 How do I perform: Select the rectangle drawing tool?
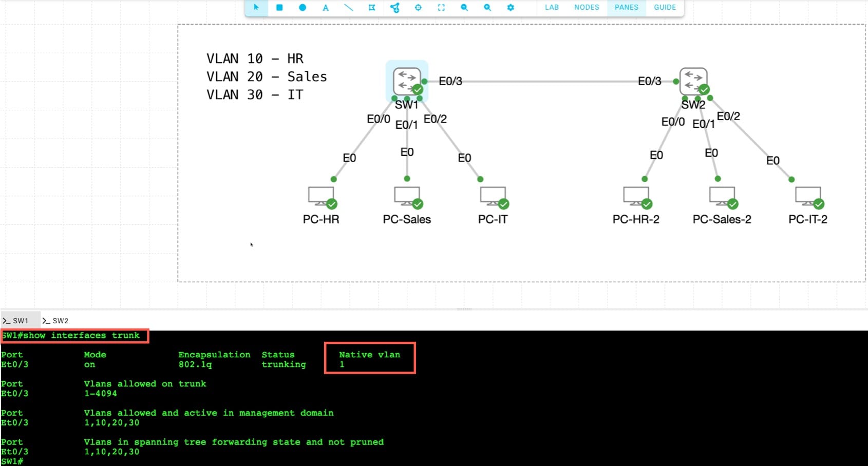tap(279, 8)
